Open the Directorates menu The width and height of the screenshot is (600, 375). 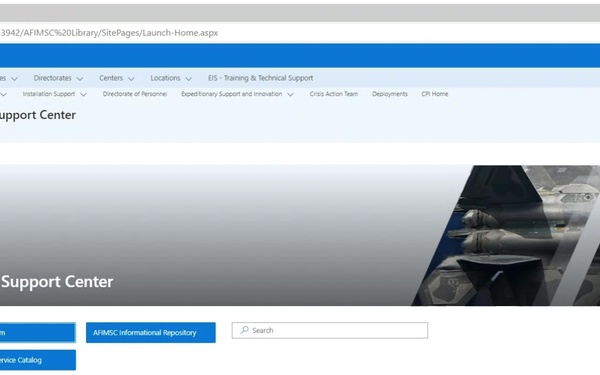52,78
